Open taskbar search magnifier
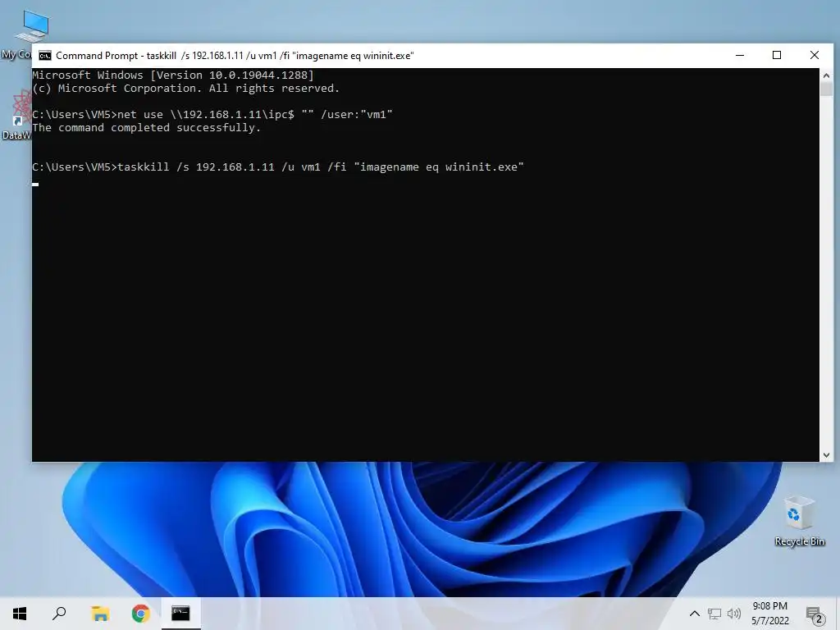The width and height of the screenshot is (840, 630). click(x=59, y=614)
